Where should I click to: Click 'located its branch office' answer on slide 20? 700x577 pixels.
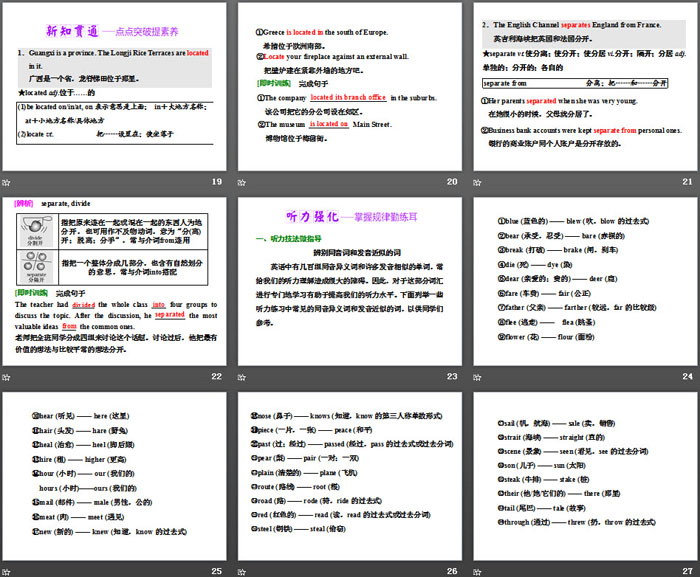click(x=348, y=97)
